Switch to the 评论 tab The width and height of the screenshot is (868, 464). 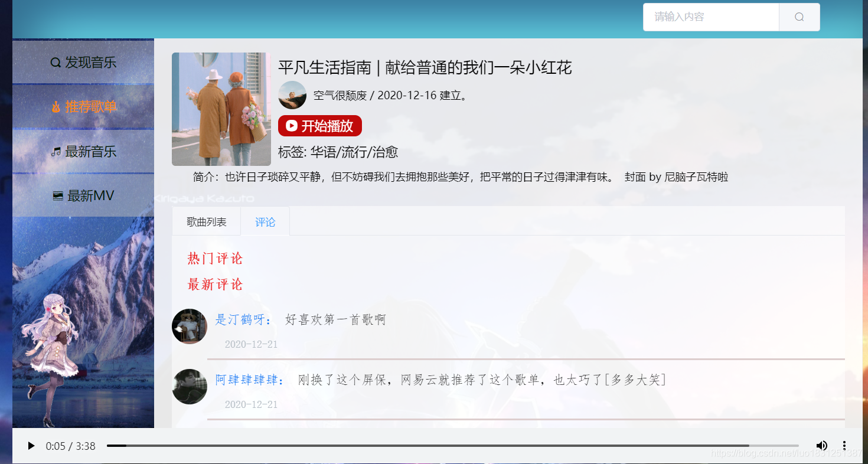tap(265, 221)
